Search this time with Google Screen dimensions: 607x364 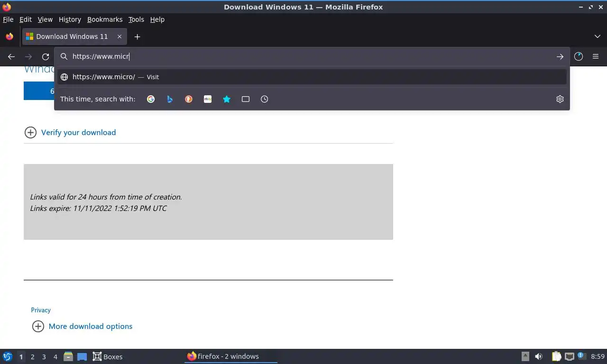(x=151, y=99)
